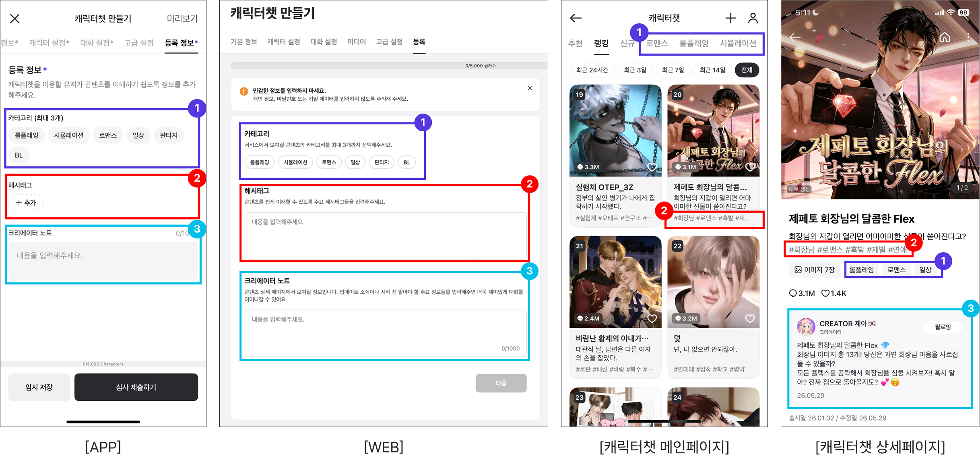
Task: Like the 제페토 회장님 card heart icon
Action: click(x=750, y=167)
